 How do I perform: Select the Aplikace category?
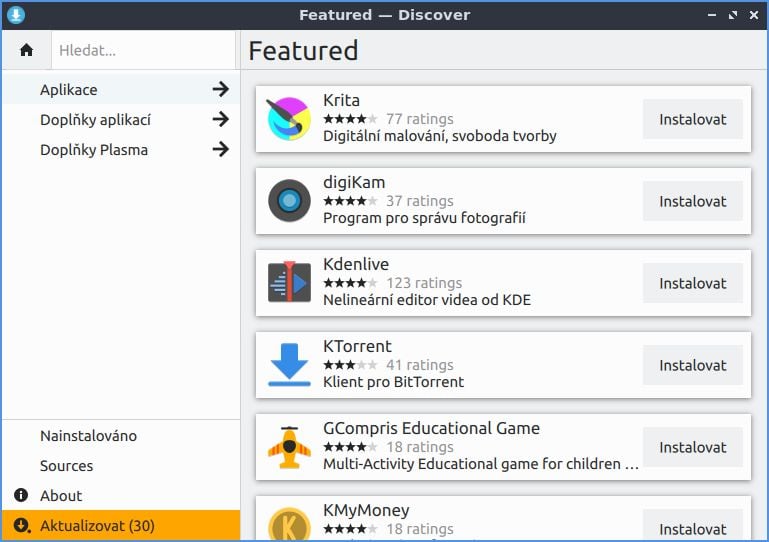(x=121, y=89)
